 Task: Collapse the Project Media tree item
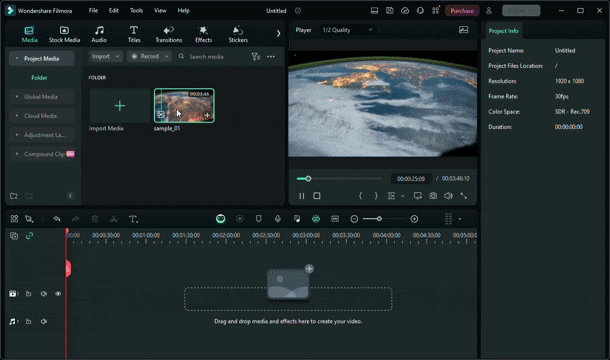click(17, 58)
